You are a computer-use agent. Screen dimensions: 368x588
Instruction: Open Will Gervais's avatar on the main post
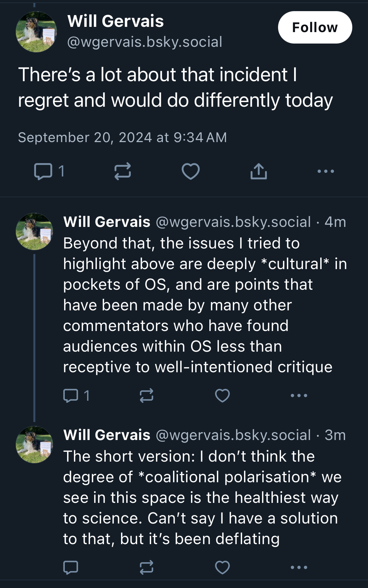point(36,32)
